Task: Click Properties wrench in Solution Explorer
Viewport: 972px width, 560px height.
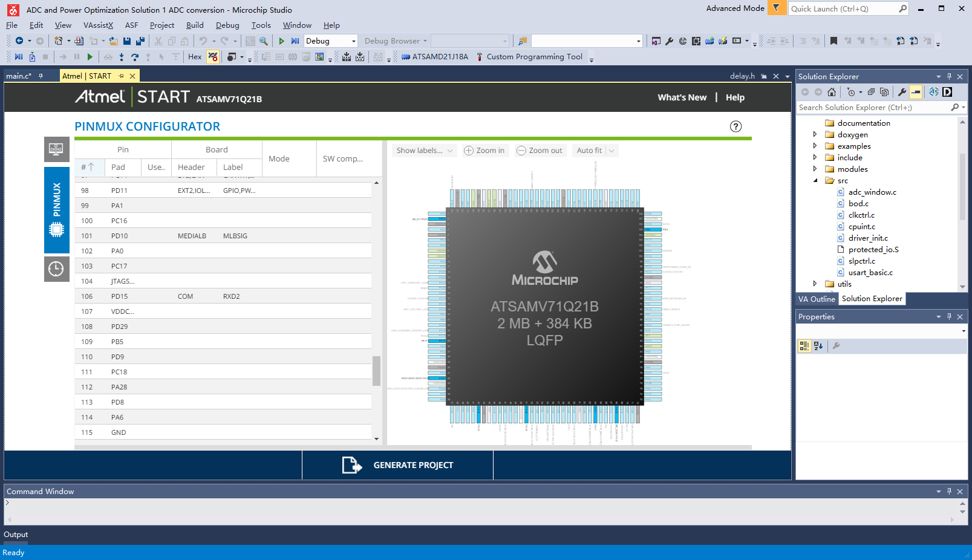Action: click(x=902, y=92)
